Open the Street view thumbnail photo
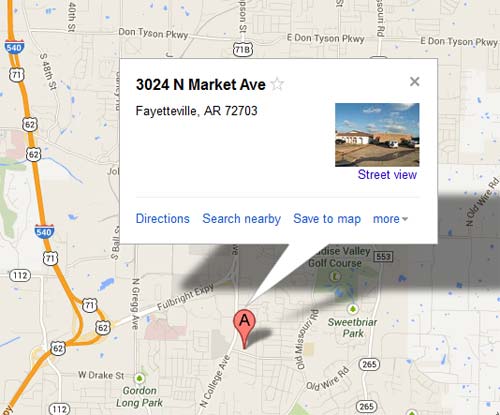The image size is (500, 415). [377, 135]
